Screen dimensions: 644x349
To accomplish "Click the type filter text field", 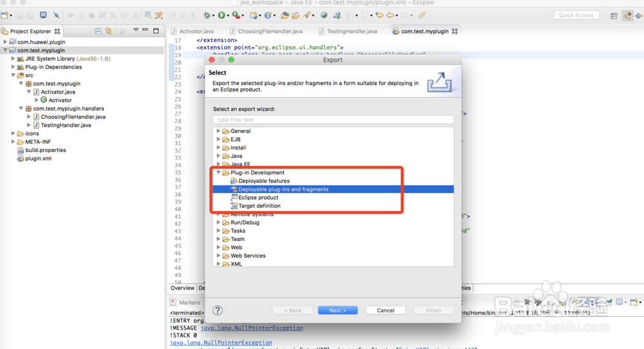I will point(333,120).
